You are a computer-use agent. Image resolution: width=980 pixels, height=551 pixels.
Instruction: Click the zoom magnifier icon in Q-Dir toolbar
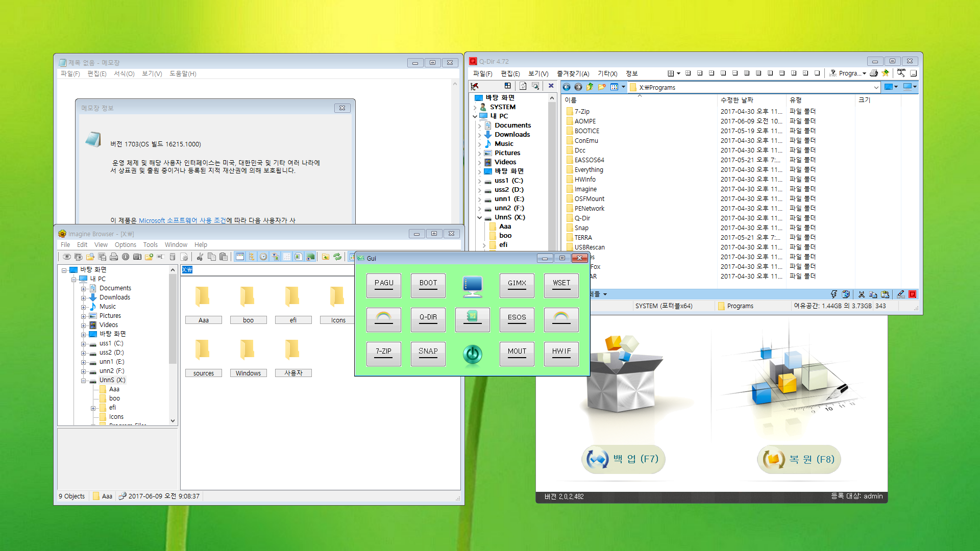click(x=901, y=73)
